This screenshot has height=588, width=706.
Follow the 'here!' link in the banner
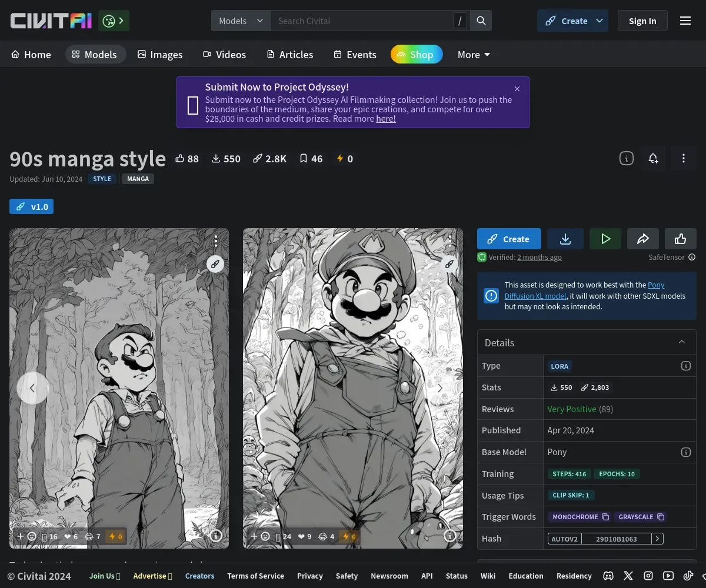click(x=386, y=119)
